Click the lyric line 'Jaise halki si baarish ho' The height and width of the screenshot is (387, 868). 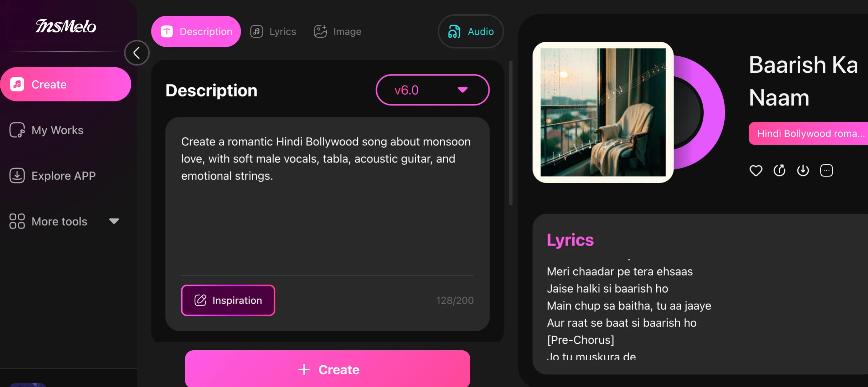(x=608, y=289)
